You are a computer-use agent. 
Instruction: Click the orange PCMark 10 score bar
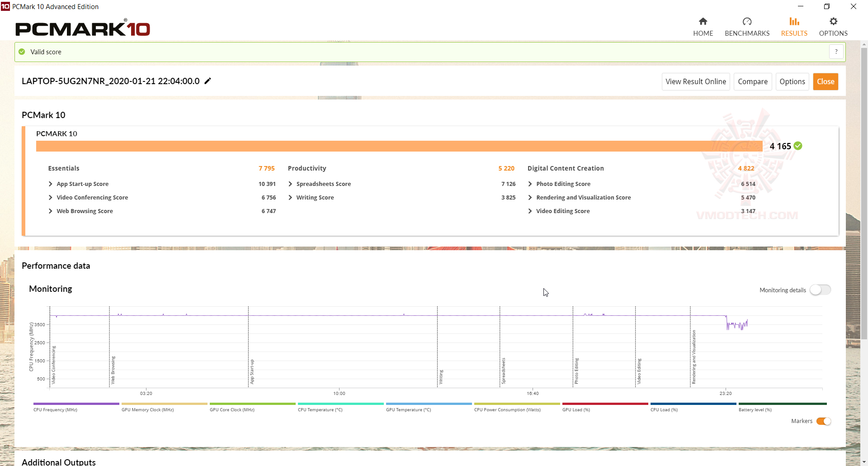399,146
